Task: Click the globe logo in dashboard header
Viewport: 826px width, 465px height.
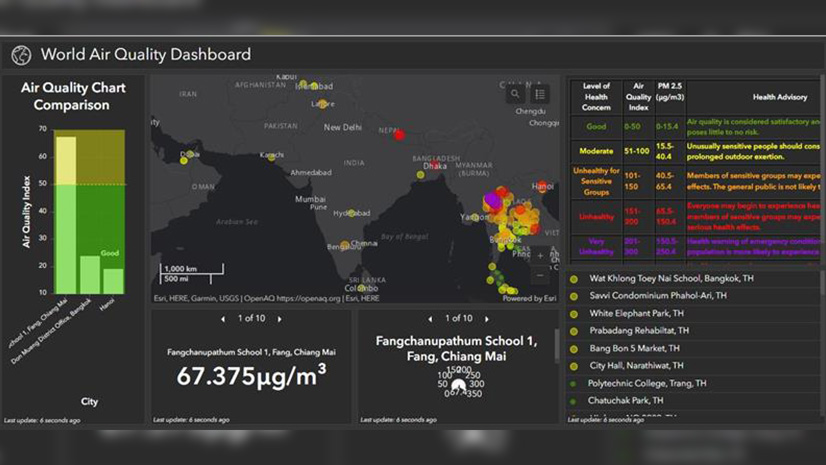Action: coord(21,55)
